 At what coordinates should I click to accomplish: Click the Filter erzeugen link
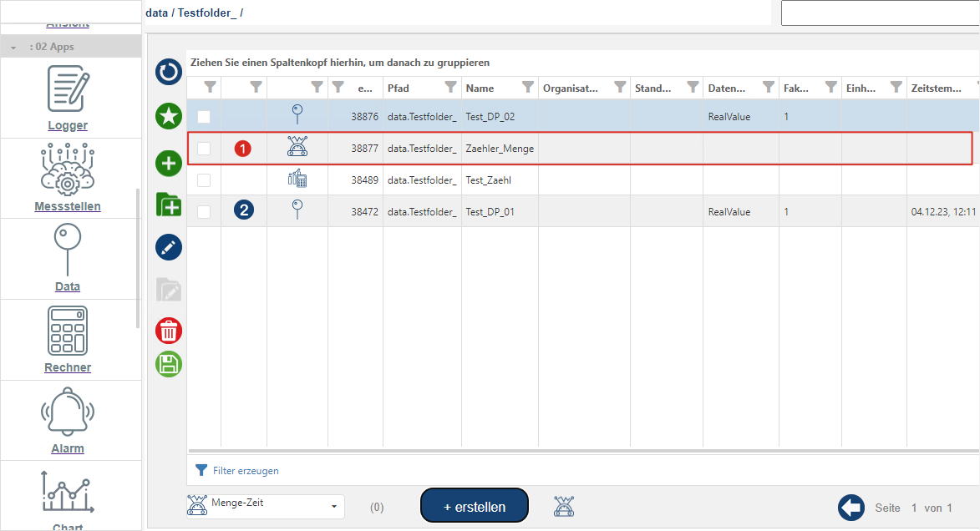point(246,471)
